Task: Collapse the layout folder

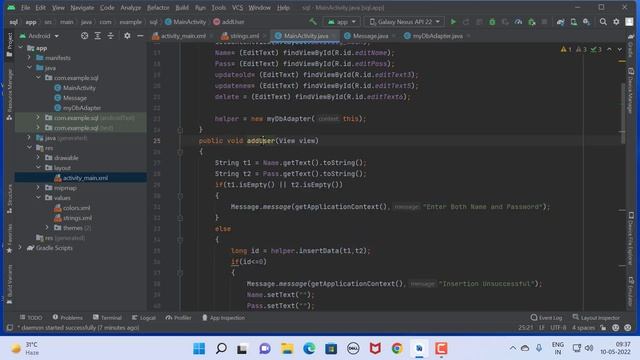Action: point(38,168)
